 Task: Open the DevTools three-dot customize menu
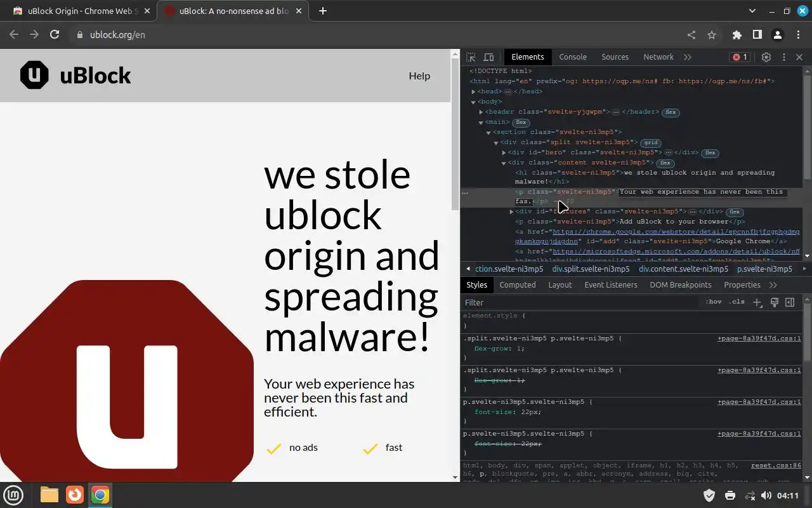(784, 57)
